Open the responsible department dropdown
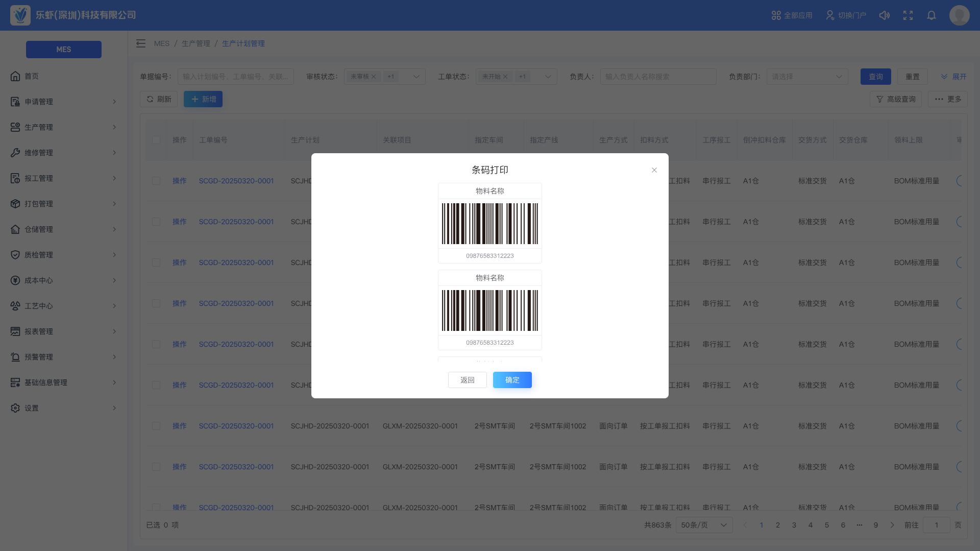 [x=807, y=77]
